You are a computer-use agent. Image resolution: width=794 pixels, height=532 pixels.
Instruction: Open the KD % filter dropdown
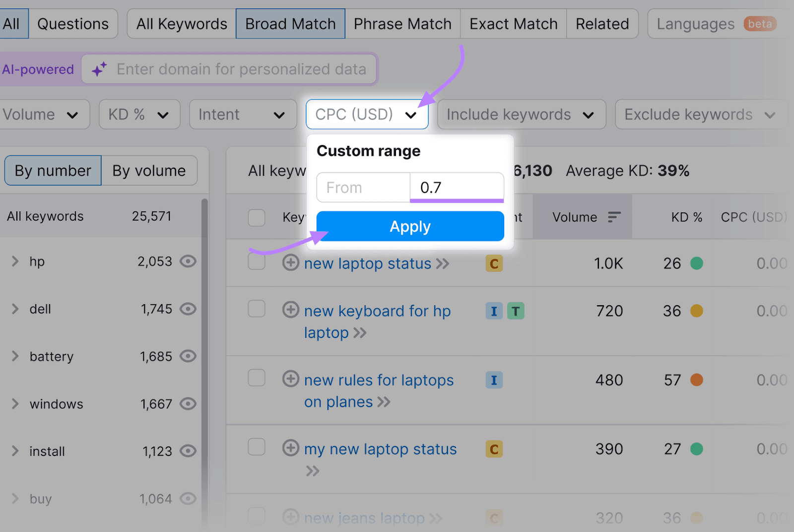coord(139,114)
